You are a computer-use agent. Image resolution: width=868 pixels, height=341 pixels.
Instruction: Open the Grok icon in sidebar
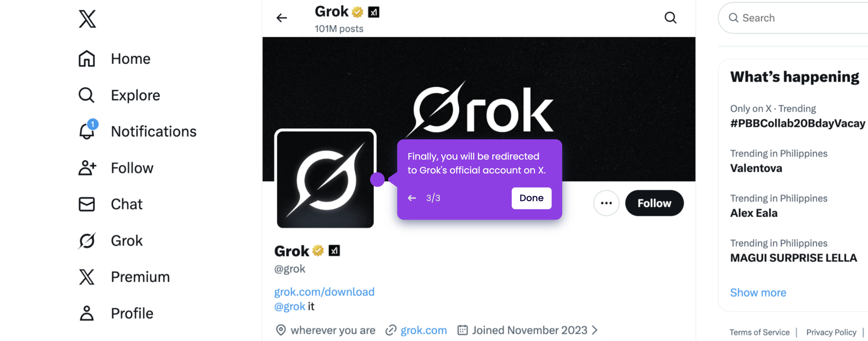tap(87, 240)
